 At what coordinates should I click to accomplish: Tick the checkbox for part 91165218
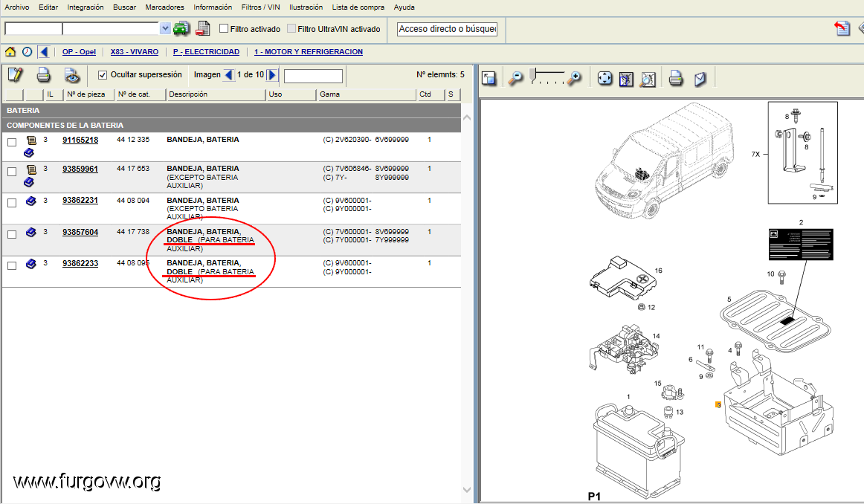point(12,142)
